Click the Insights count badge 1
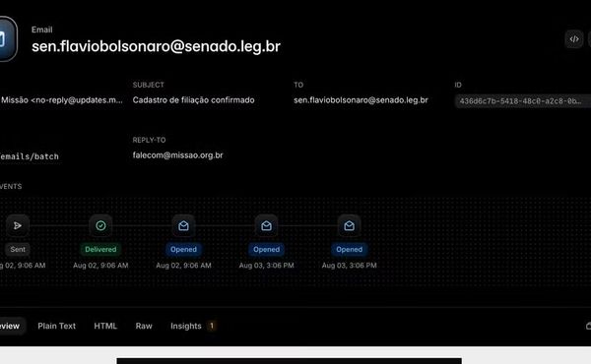This screenshot has width=591, height=364. point(212,326)
